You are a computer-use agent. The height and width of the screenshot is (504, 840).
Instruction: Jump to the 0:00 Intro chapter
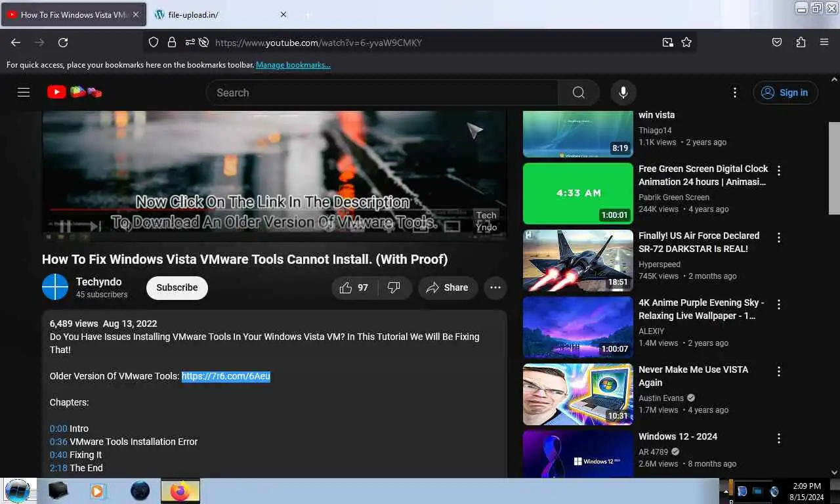click(x=58, y=429)
